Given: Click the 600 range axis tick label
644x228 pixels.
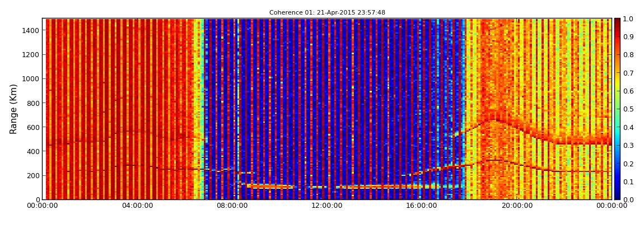Looking at the screenshot, I should click(34, 127).
